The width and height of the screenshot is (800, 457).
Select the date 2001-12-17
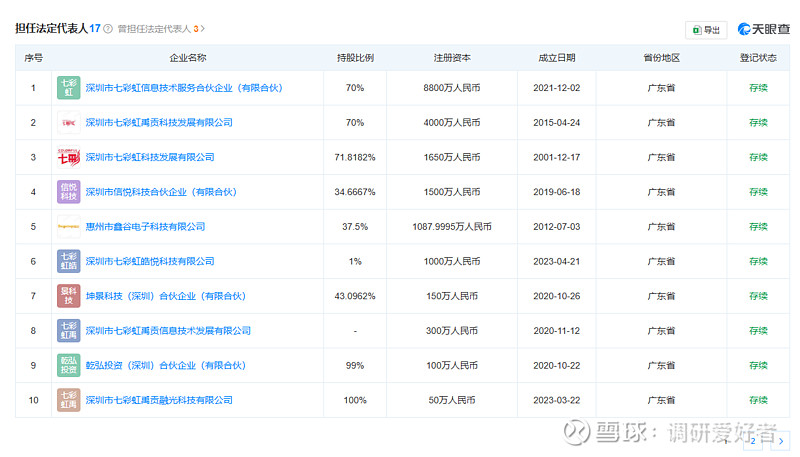(x=557, y=157)
